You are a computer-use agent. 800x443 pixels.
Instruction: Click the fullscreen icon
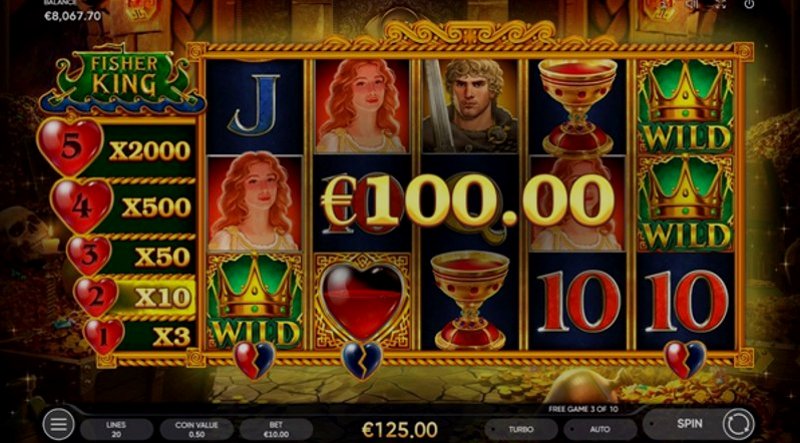click(719, 4)
